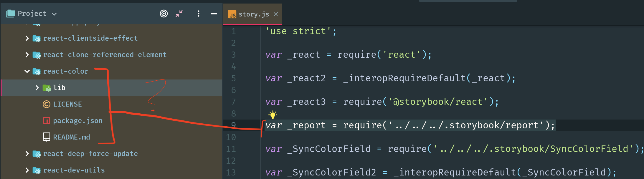Click the JS badge on the story.js tab
Viewport: 644px width, 179px height.
(232, 14)
